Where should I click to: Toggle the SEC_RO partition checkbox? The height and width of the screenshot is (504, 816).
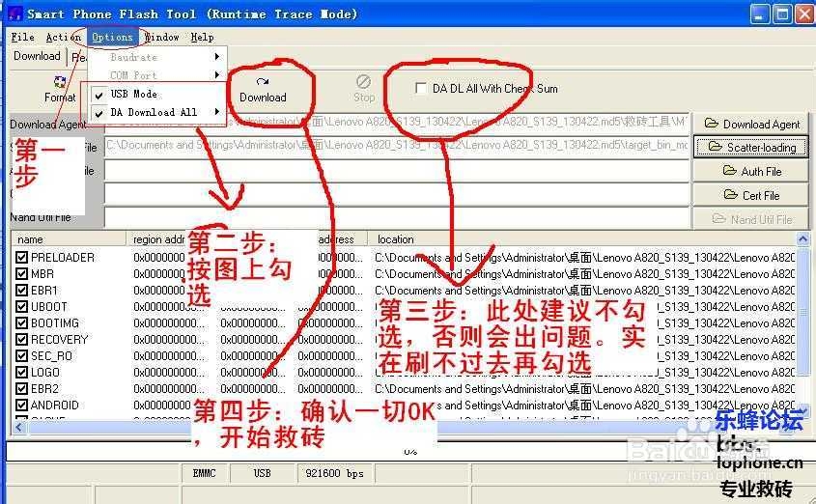pos(21,355)
